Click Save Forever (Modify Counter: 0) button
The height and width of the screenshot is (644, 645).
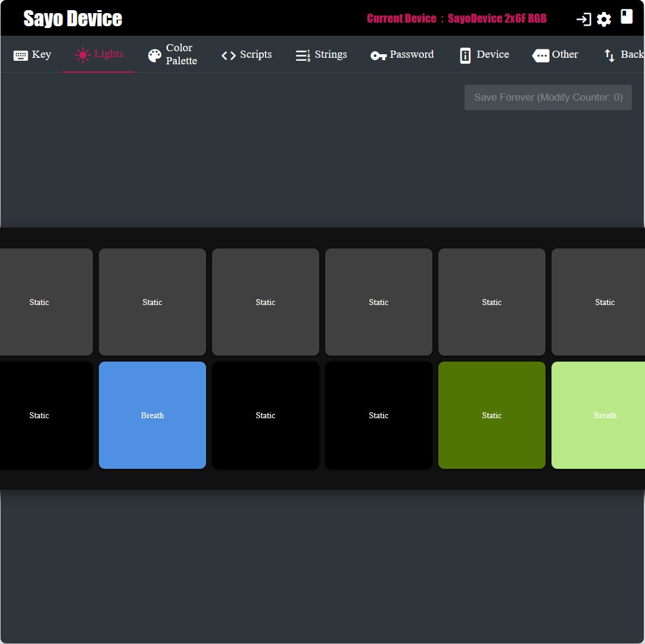[x=548, y=98]
